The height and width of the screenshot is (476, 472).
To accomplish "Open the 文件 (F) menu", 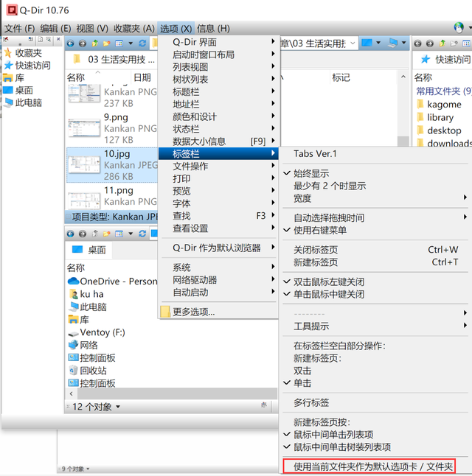I will (x=19, y=29).
